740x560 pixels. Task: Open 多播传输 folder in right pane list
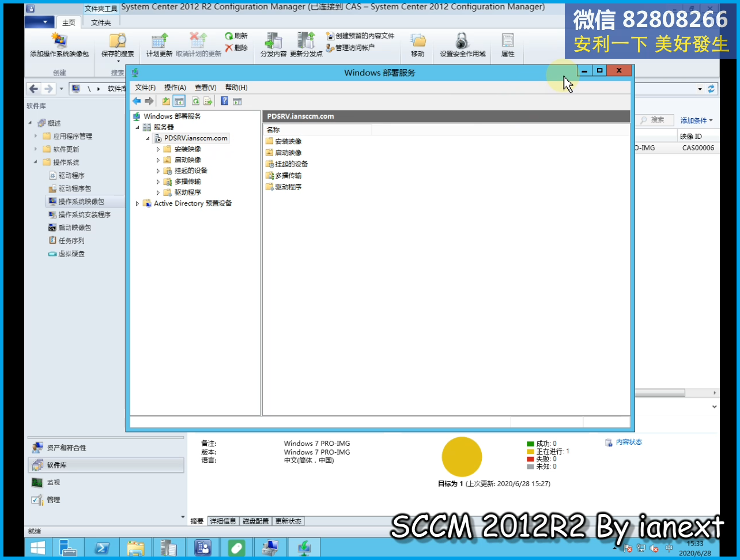284,176
